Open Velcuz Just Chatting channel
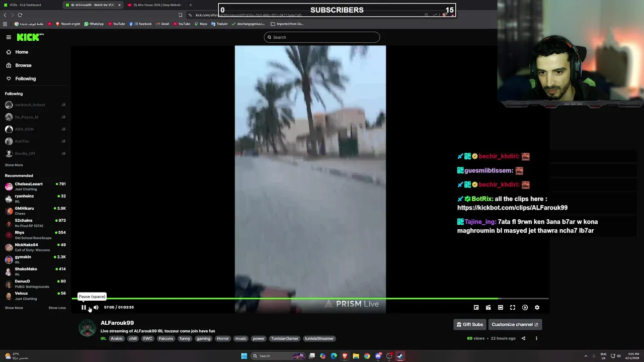The image size is (644, 362). 35,296
